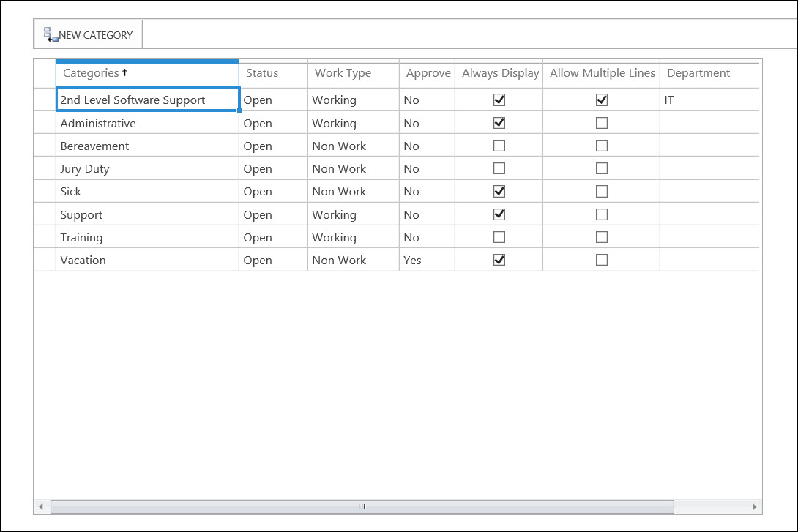Image resolution: width=798 pixels, height=532 pixels.
Task: Check Allow Multiple Lines for Support
Action: click(x=602, y=214)
